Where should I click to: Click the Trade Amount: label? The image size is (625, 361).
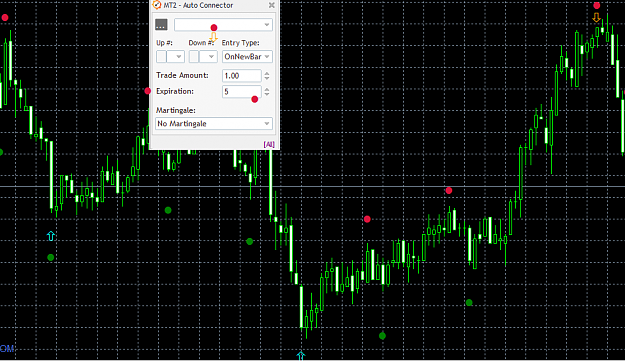182,75
